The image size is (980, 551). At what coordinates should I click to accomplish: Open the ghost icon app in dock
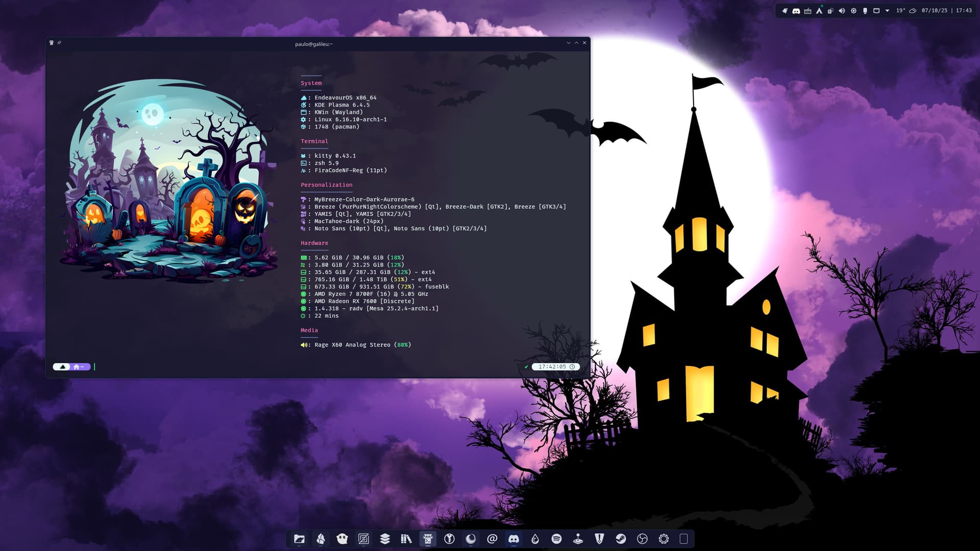point(342,539)
